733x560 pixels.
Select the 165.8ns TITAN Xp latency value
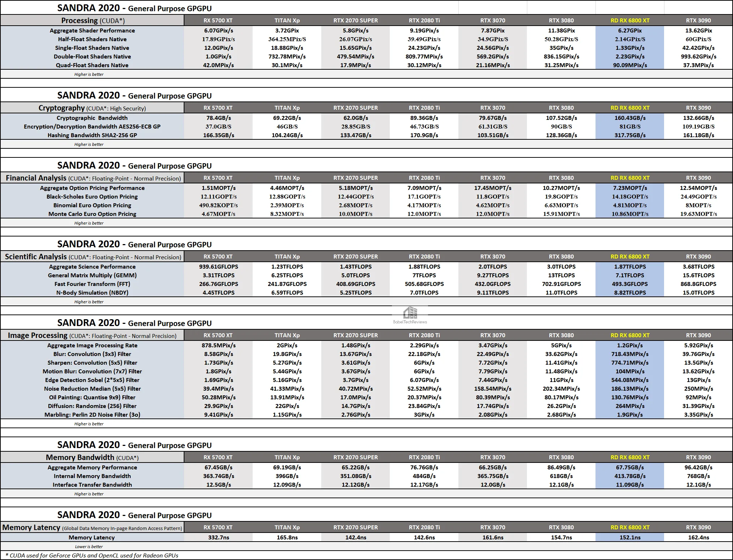[x=287, y=538]
